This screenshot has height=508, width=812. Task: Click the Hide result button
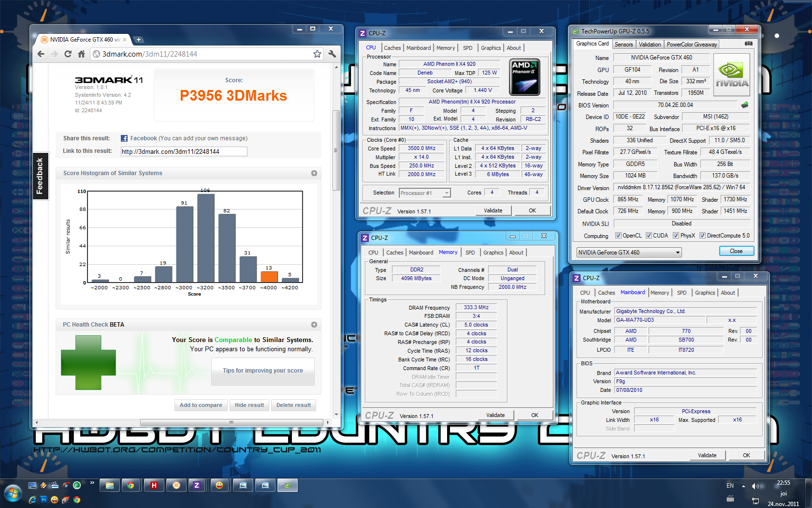click(x=249, y=405)
